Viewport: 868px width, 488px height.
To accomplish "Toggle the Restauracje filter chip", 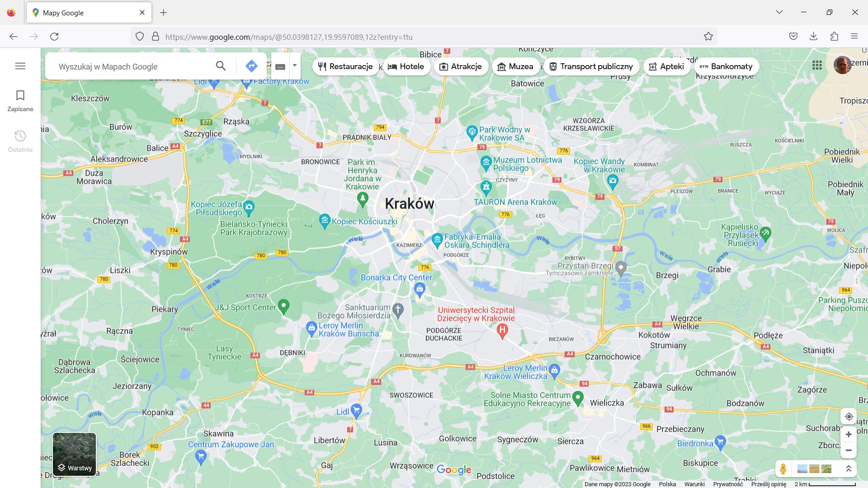I will 345,66.
